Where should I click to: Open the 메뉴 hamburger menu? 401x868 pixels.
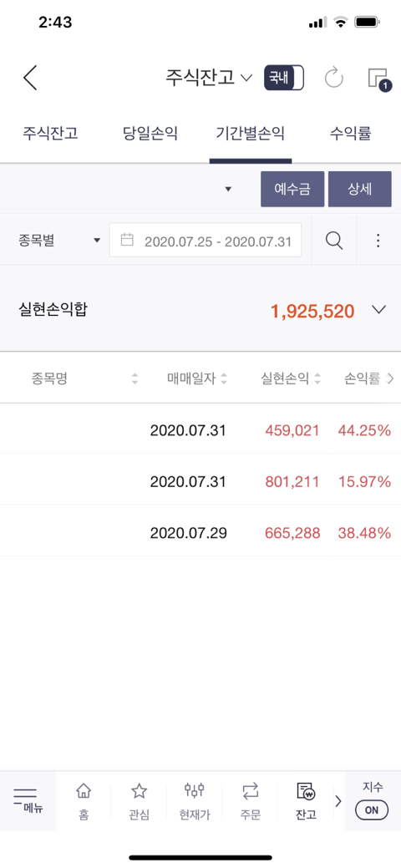[28, 800]
